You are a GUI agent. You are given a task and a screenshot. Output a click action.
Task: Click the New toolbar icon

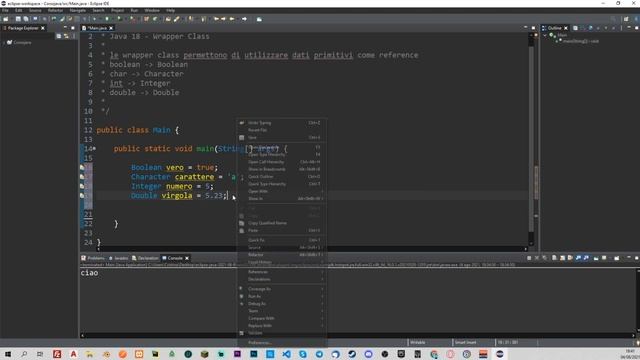(6, 19)
